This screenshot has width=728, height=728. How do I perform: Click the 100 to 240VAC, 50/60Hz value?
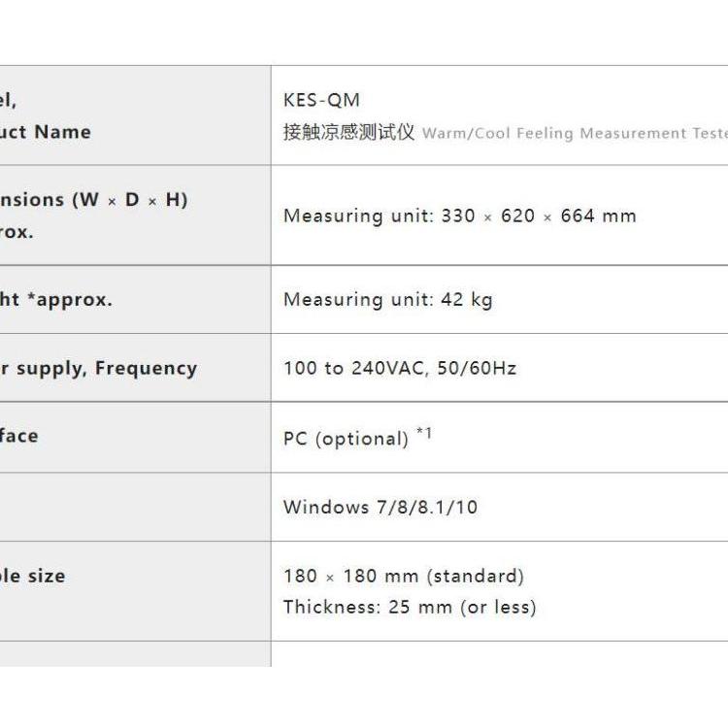400,368
